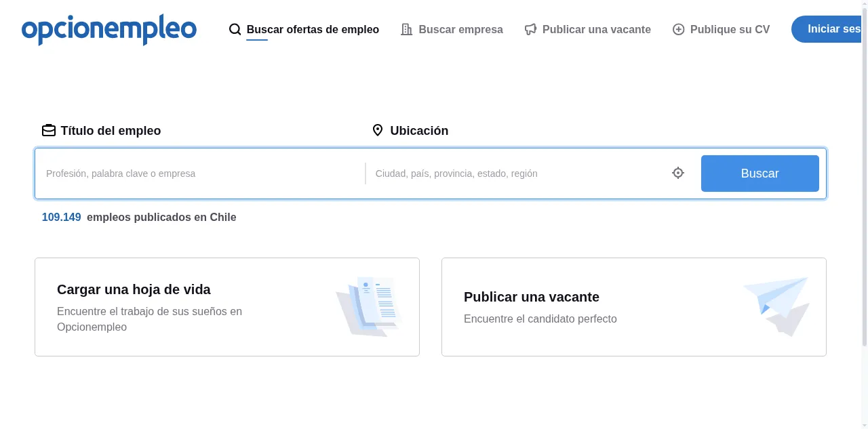Viewport: 868px width, 429px height.
Task: Click the blue Buscar button
Action: (x=759, y=173)
